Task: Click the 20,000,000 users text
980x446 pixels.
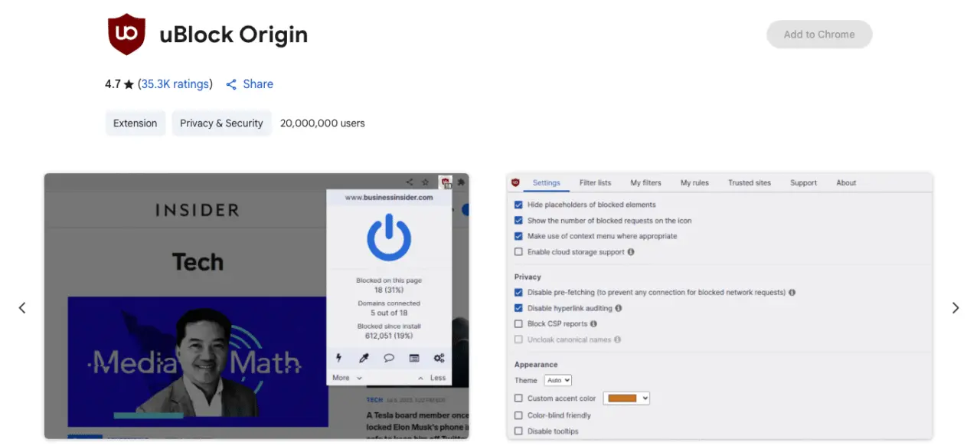Action: pos(322,123)
